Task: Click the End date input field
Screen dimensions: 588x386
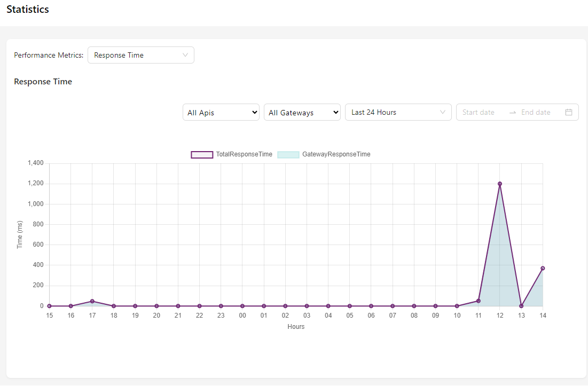Action: point(536,112)
